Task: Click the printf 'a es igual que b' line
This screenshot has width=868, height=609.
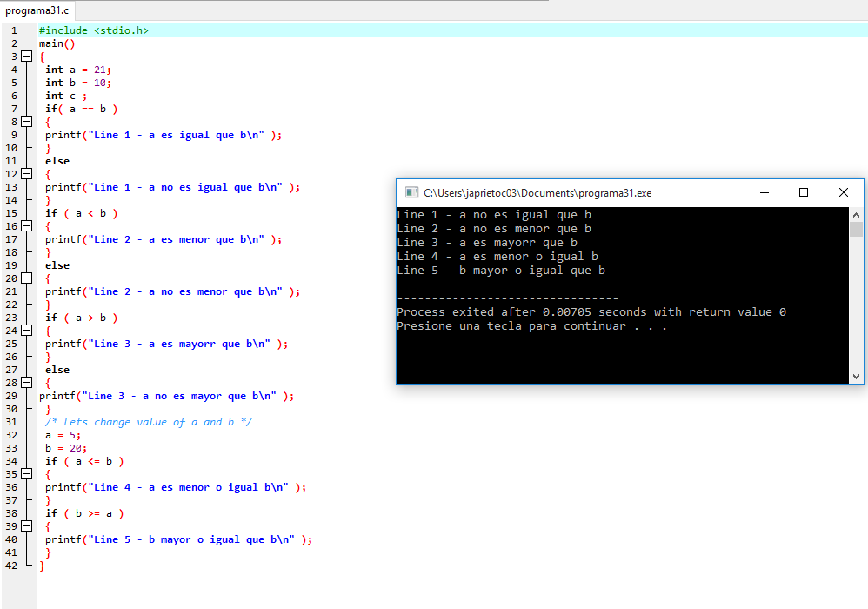Action: (x=164, y=135)
